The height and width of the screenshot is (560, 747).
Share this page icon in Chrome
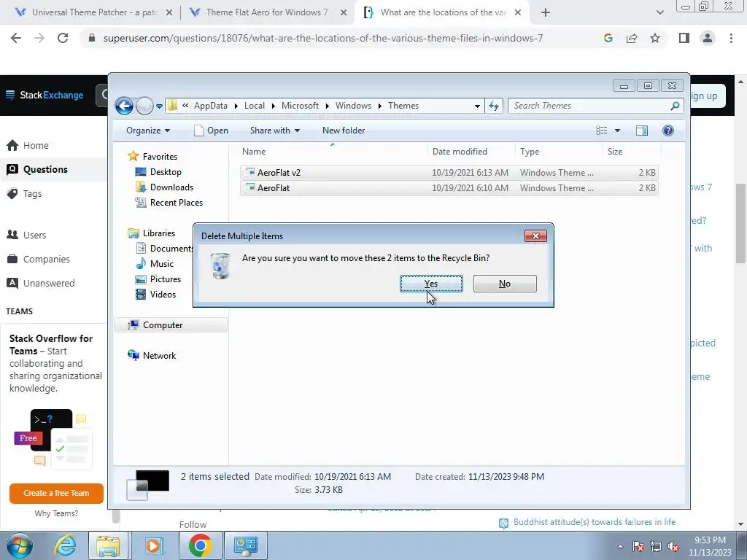(632, 38)
